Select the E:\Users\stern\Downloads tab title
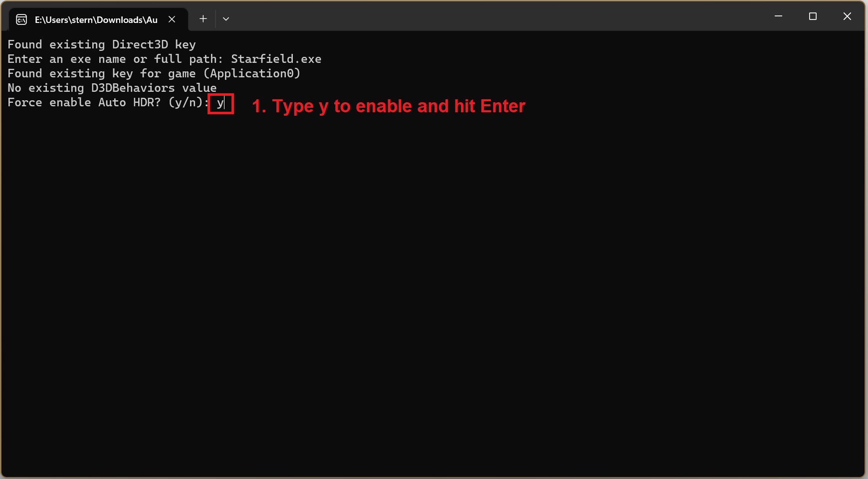This screenshot has width=868, height=479. coord(96,20)
